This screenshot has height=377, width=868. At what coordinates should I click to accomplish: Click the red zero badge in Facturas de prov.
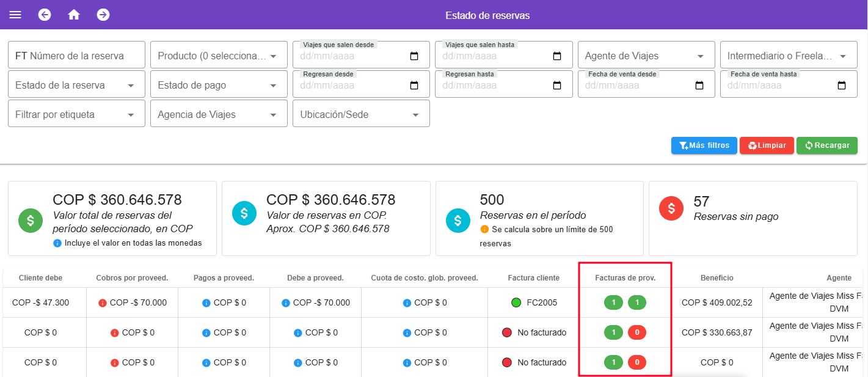(637, 332)
